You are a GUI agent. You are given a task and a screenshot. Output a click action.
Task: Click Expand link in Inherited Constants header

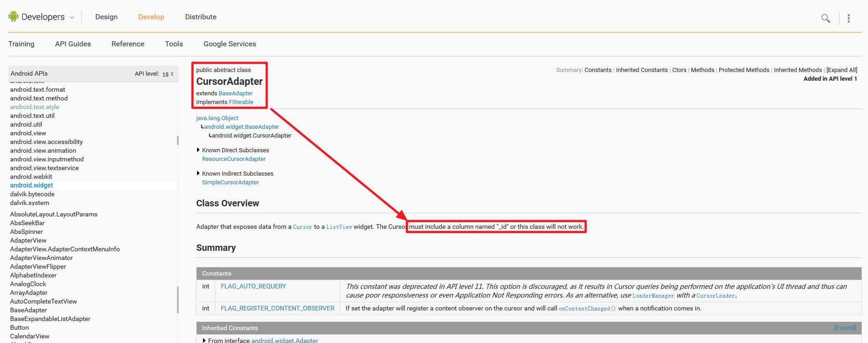pos(845,327)
